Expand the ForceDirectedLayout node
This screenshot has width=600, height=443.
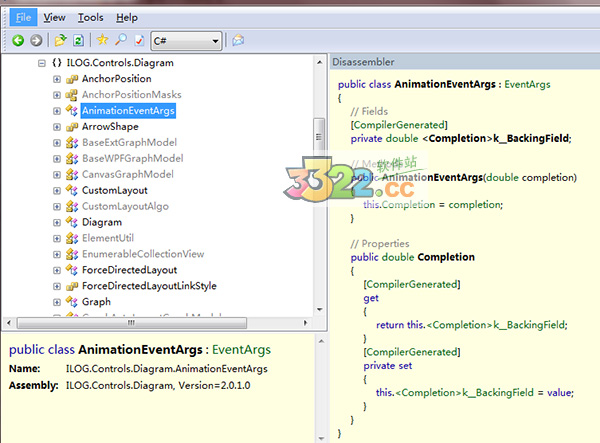click(57, 270)
